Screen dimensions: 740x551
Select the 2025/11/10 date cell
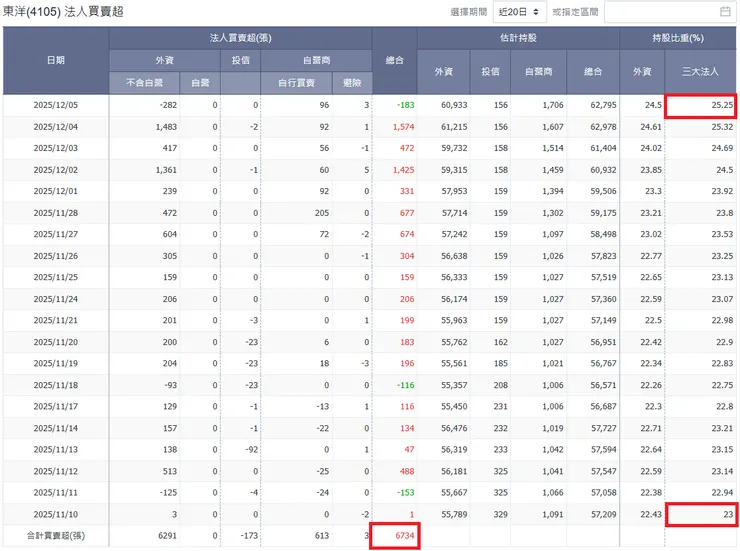point(56,514)
